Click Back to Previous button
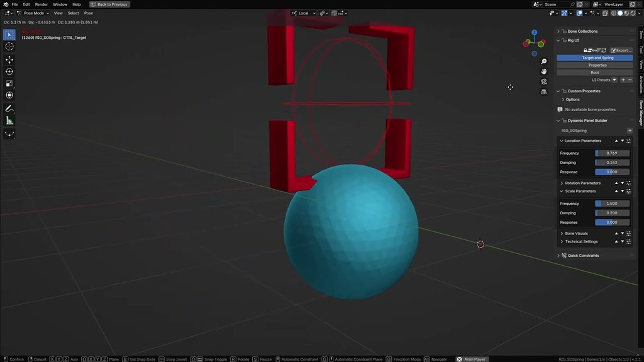Image resolution: width=644 pixels, height=362 pixels. tap(109, 4)
